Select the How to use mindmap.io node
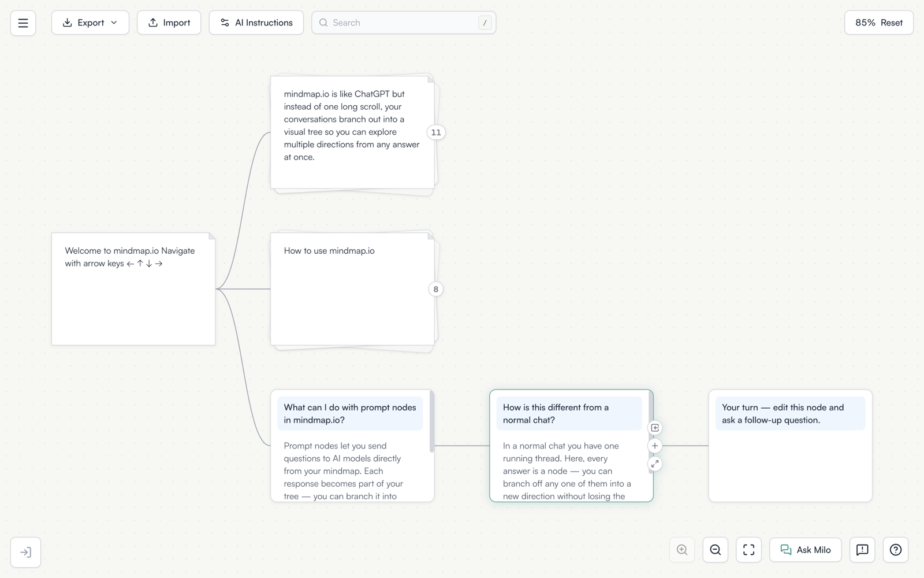Image resolution: width=924 pixels, height=578 pixels. pyautogui.click(x=352, y=289)
